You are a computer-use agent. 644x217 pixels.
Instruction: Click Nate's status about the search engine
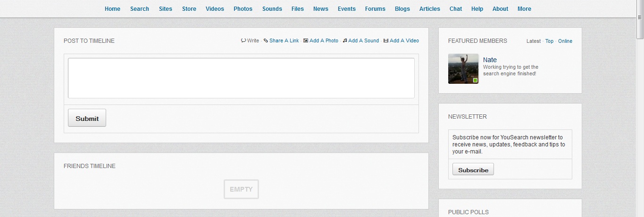(x=510, y=70)
